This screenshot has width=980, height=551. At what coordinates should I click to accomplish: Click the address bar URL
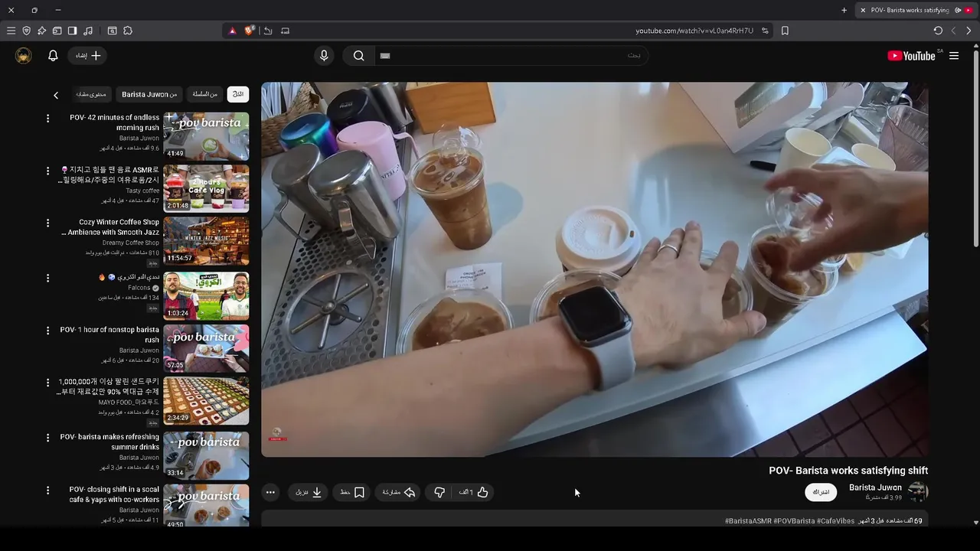point(694,31)
